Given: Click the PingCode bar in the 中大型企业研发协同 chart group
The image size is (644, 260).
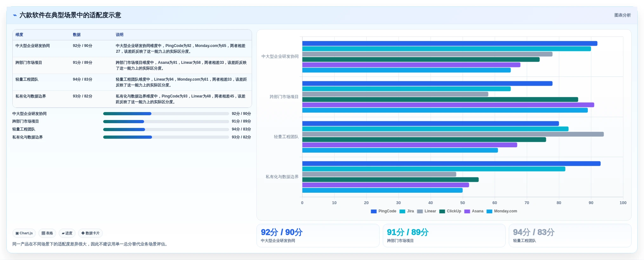Looking at the screenshot, I should coord(450,43).
